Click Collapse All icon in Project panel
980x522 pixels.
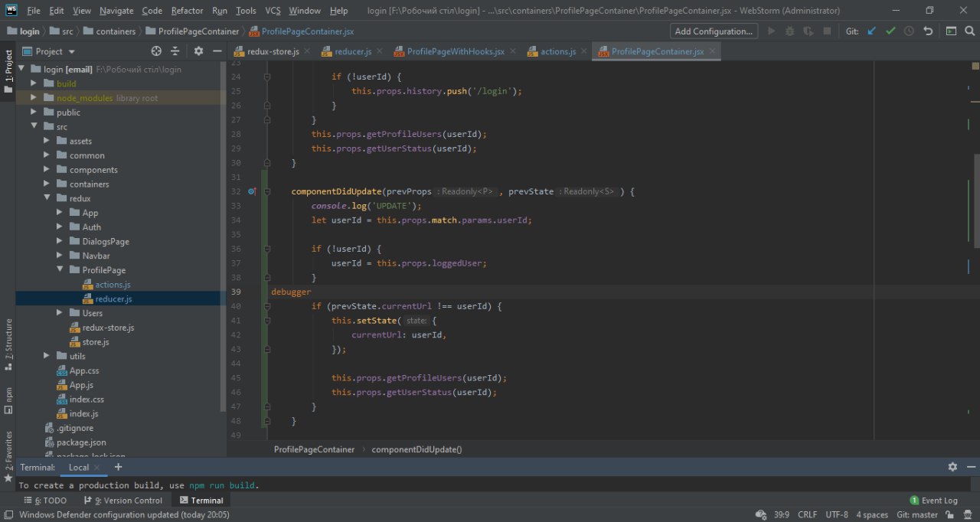pyautogui.click(x=175, y=51)
